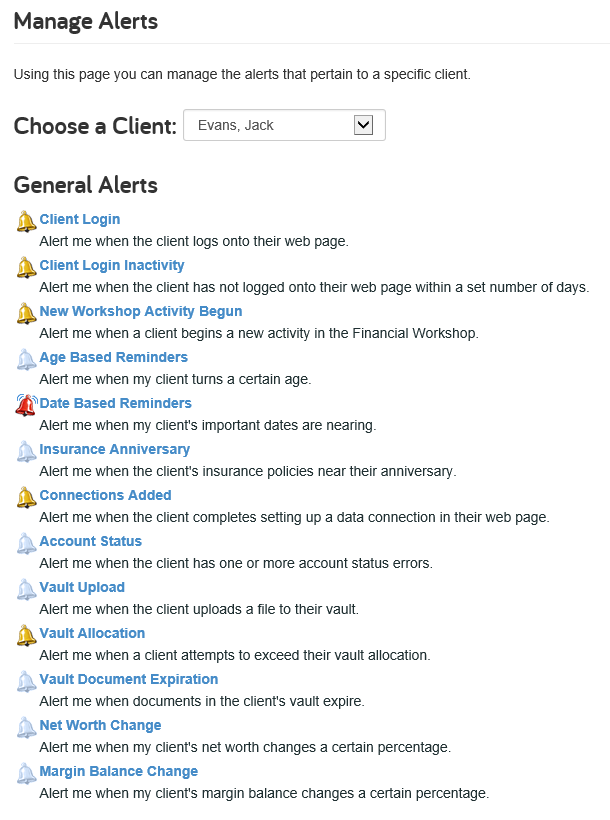This screenshot has width=610, height=820.
Task: Click the yellow bell for New Workshop Activity Begun
Action: pos(26,313)
